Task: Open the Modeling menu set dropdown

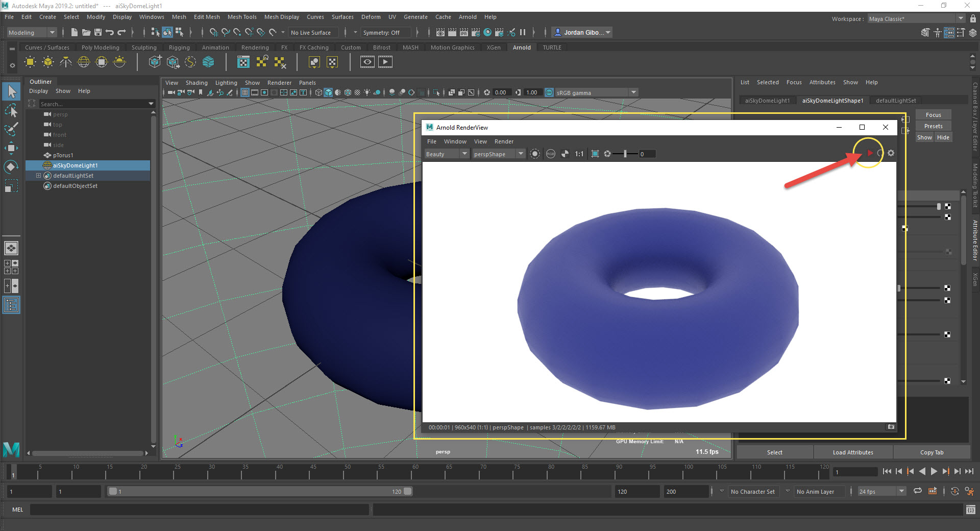Action: click(x=32, y=33)
